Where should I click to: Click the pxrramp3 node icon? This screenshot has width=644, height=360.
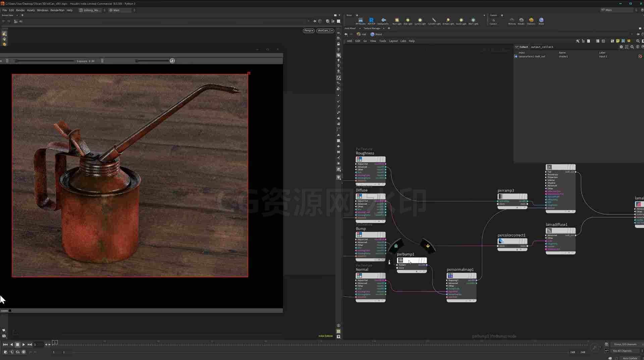pyautogui.click(x=501, y=196)
